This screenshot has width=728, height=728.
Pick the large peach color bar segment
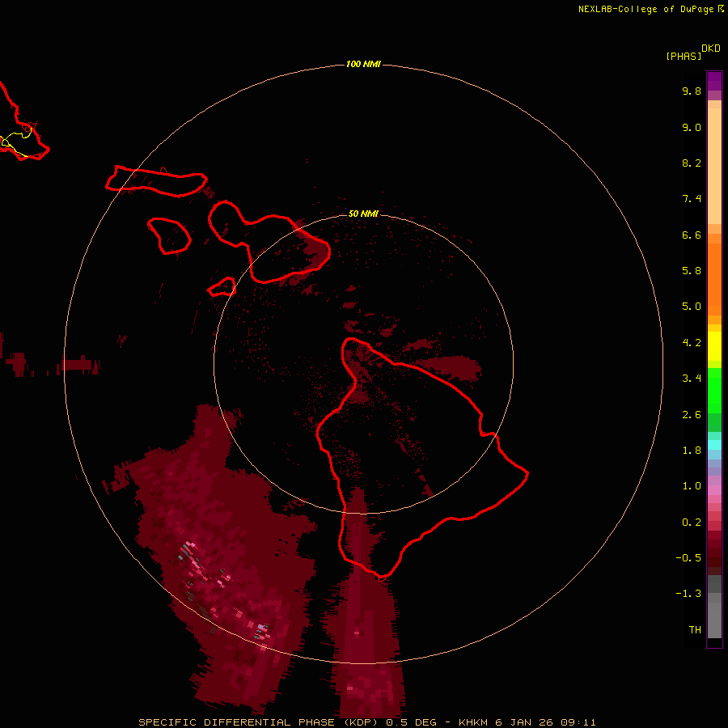(x=714, y=166)
